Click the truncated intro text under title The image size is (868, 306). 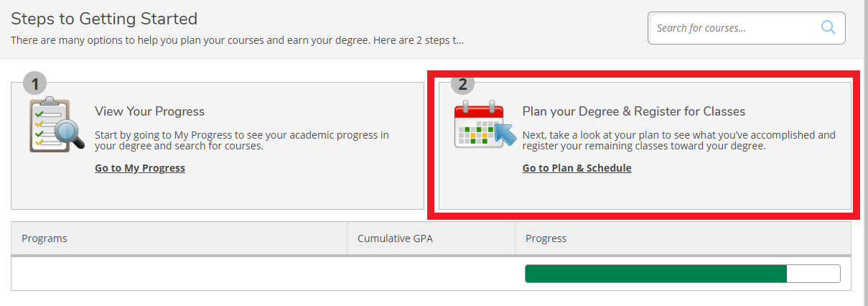[x=237, y=40]
